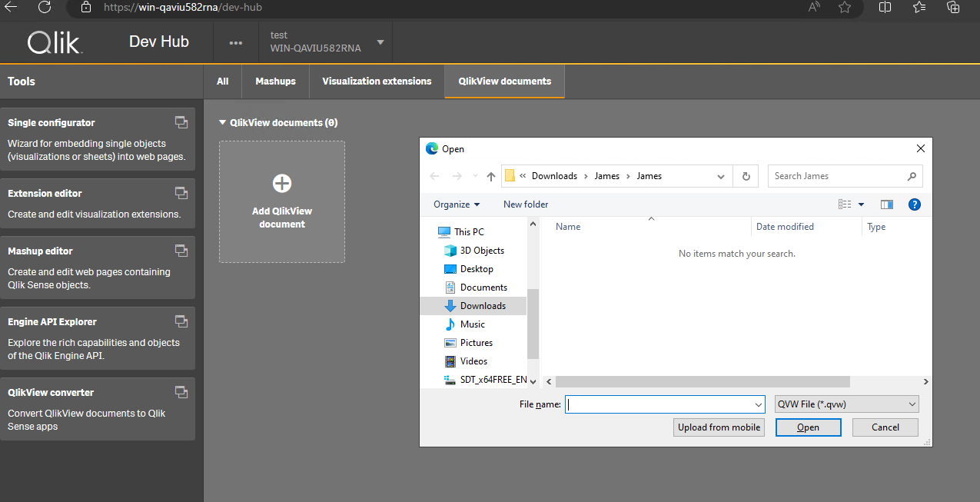Click the Mashup editor launch icon
The height and width of the screenshot is (502, 980).
point(181,250)
